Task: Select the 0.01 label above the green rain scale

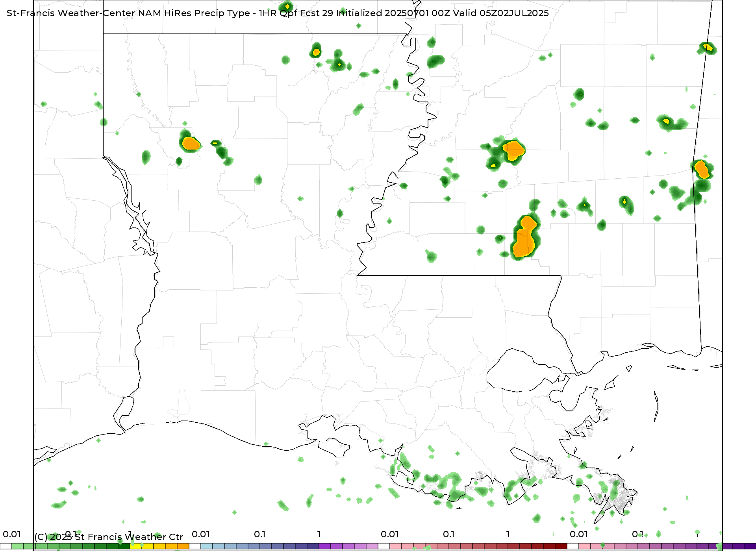Action: (12, 534)
